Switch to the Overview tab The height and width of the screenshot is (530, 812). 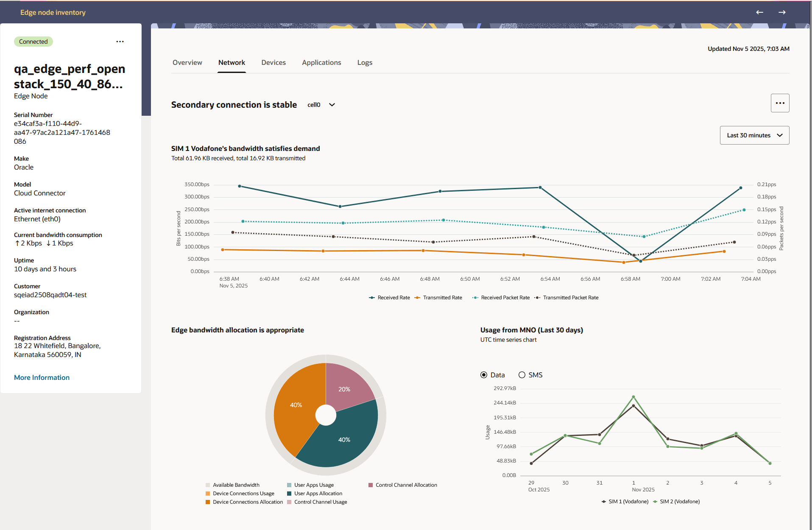pos(187,62)
